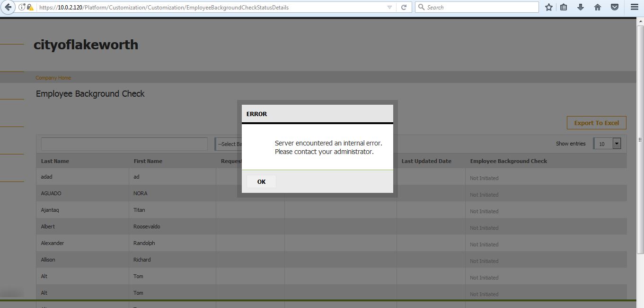Click the insecure connection padlock warning icon
The image size is (644, 308).
coord(30,7)
